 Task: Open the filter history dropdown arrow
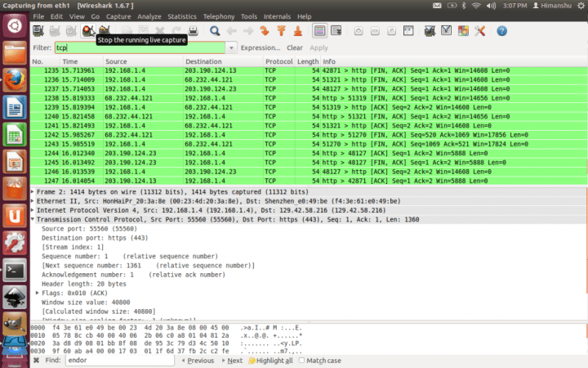point(231,47)
